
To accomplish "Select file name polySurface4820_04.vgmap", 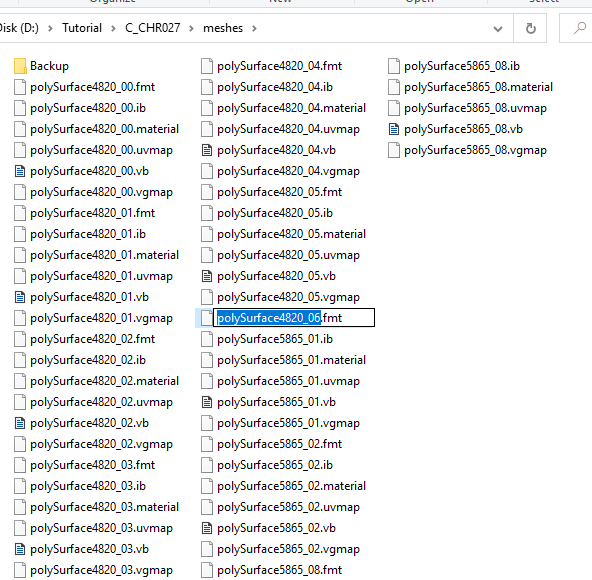I will pyautogui.click(x=288, y=171).
